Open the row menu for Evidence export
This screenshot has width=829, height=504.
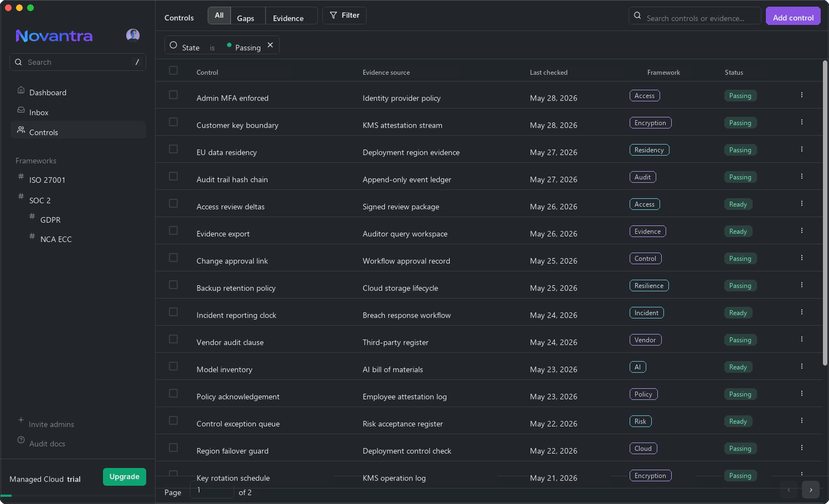coord(801,230)
